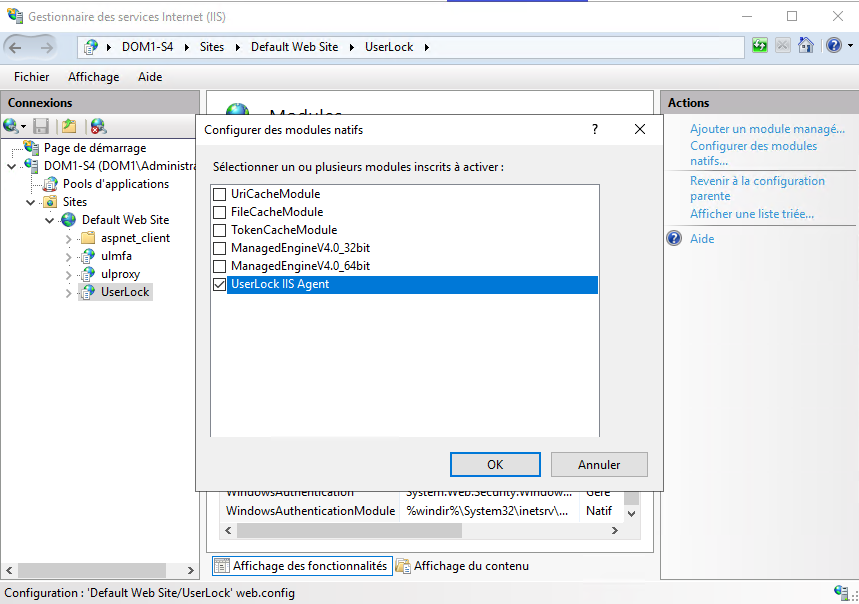Click the dialog help question mark
The image size is (859, 604).
coord(595,129)
